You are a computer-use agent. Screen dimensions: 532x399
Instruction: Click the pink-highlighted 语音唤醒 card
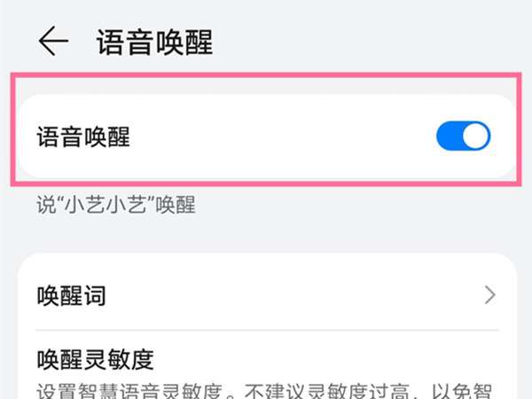266,137
